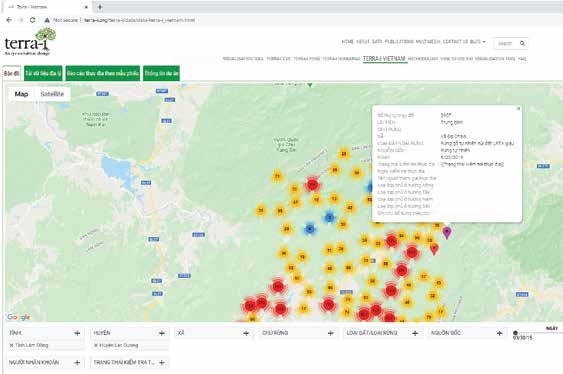Click into the site search field
Screen dimensions: 563x374
pyautogui.click(x=506, y=43)
